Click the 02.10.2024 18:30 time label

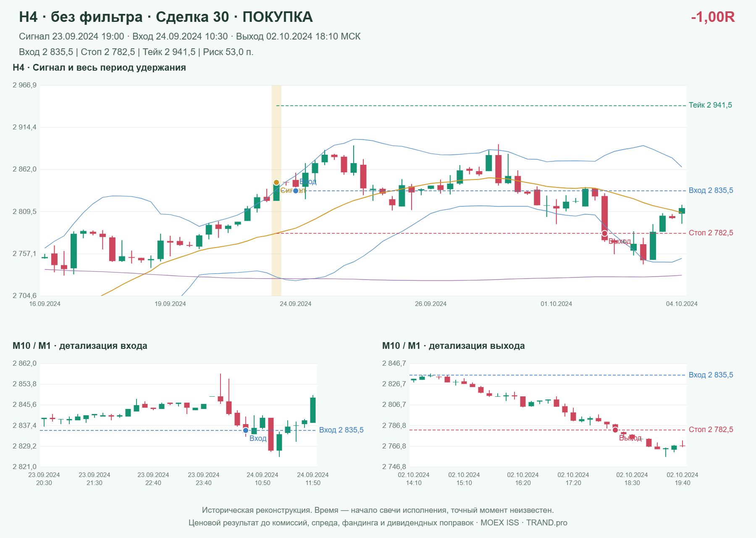point(632,479)
